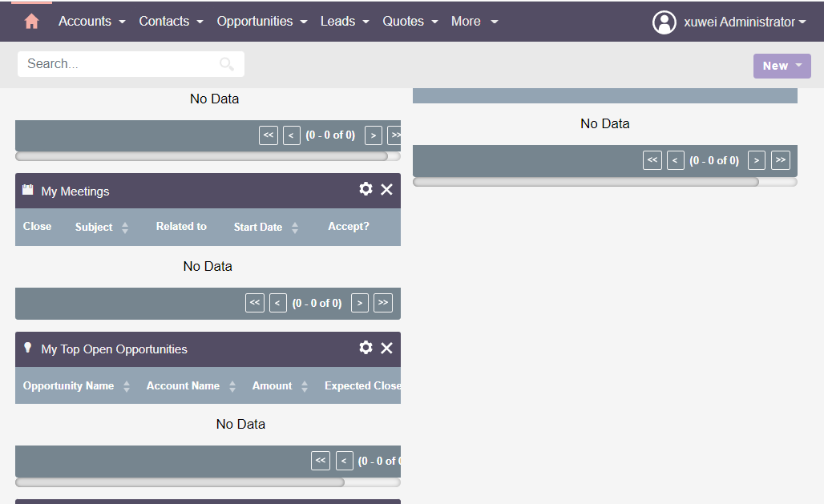Sort opportunities by Account Name
Viewport: 824px width, 504px height.
pos(184,386)
